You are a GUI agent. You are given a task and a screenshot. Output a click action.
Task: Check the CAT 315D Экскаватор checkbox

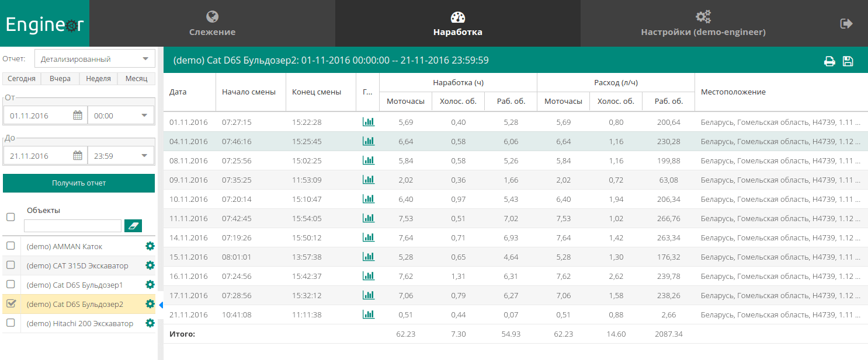pos(11,265)
